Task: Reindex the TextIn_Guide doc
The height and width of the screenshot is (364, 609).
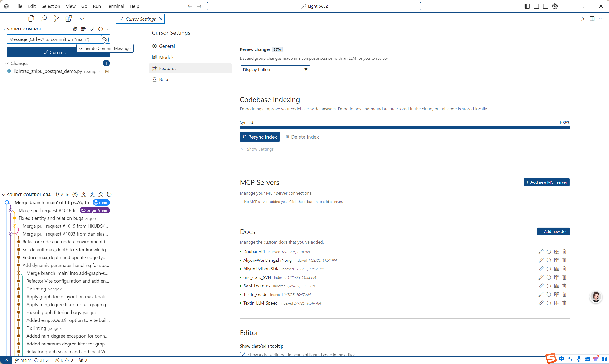Action: pos(549,295)
